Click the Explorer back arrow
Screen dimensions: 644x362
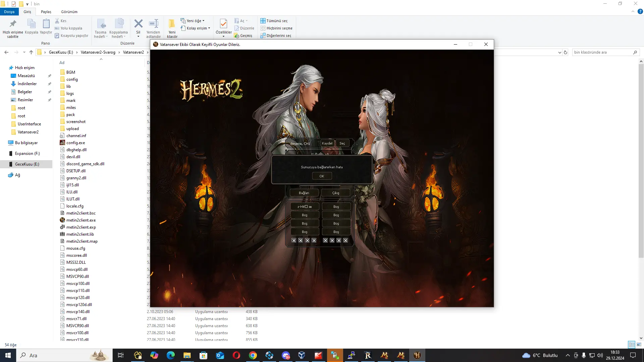click(x=6, y=52)
